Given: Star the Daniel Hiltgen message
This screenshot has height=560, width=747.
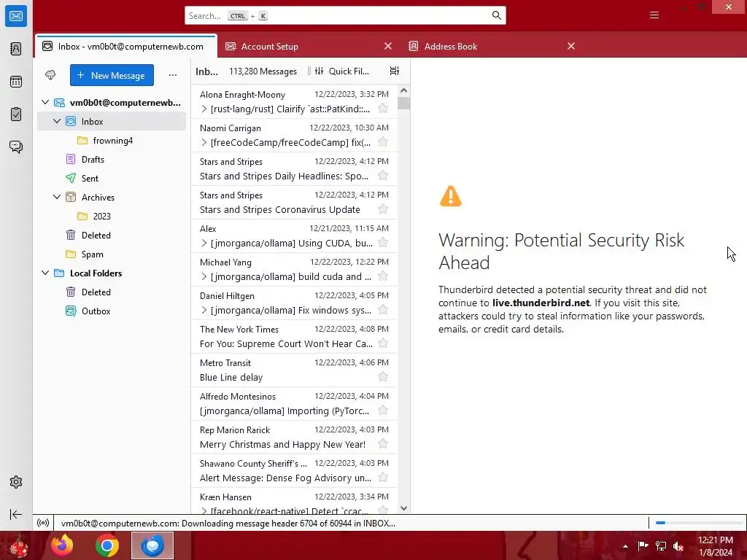Looking at the screenshot, I should pyautogui.click(x=382, y=309).
